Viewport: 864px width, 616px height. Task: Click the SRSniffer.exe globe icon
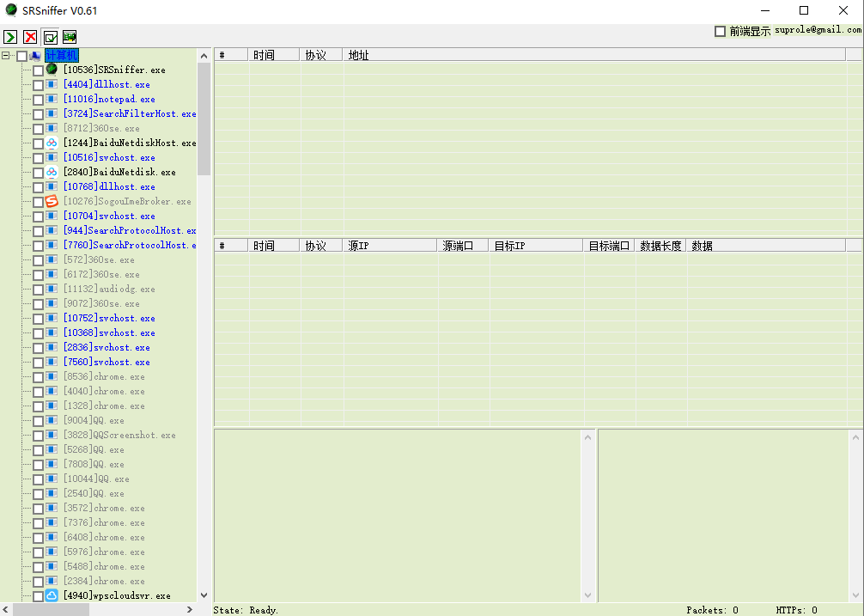[52, 70]
